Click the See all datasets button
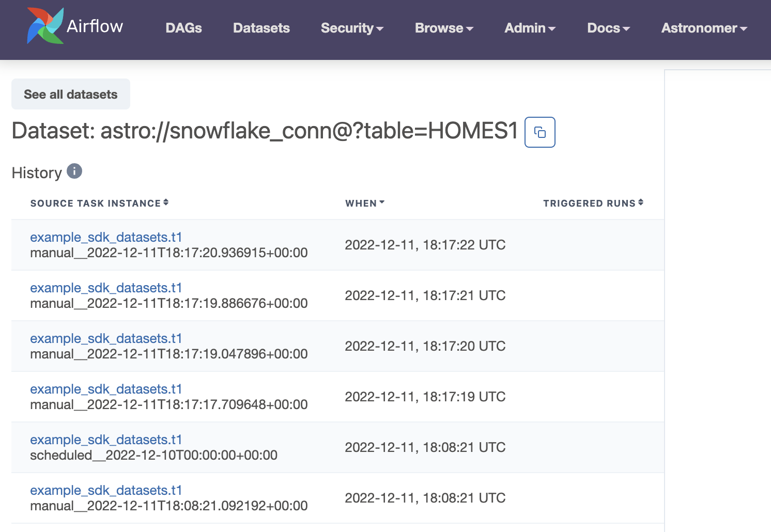 pyautogui.click(x=71, y=95)
